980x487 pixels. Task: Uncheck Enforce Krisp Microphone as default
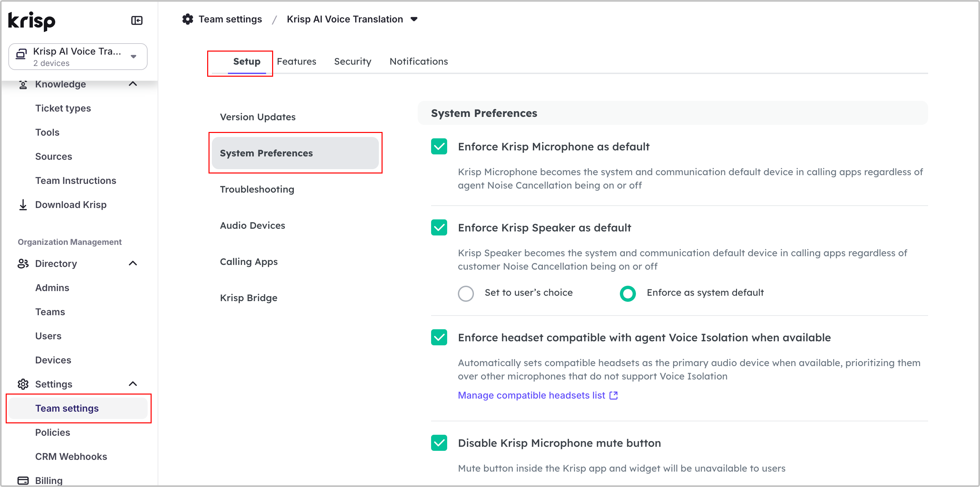click(439, 147)
